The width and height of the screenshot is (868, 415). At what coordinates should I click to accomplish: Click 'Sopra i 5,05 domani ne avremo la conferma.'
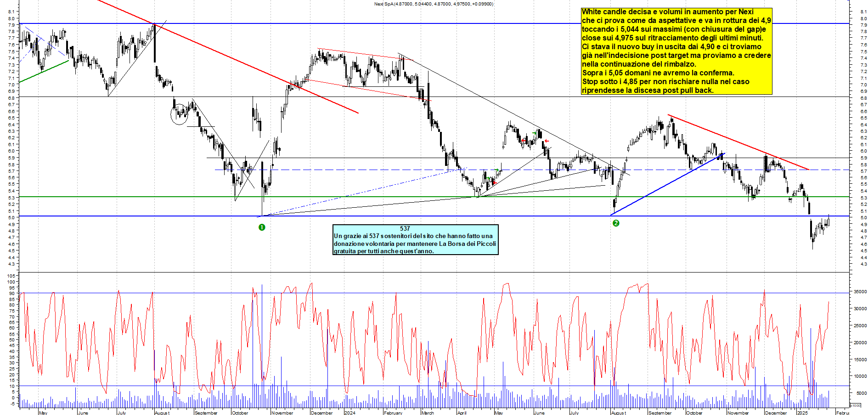(x=658, y=73)
